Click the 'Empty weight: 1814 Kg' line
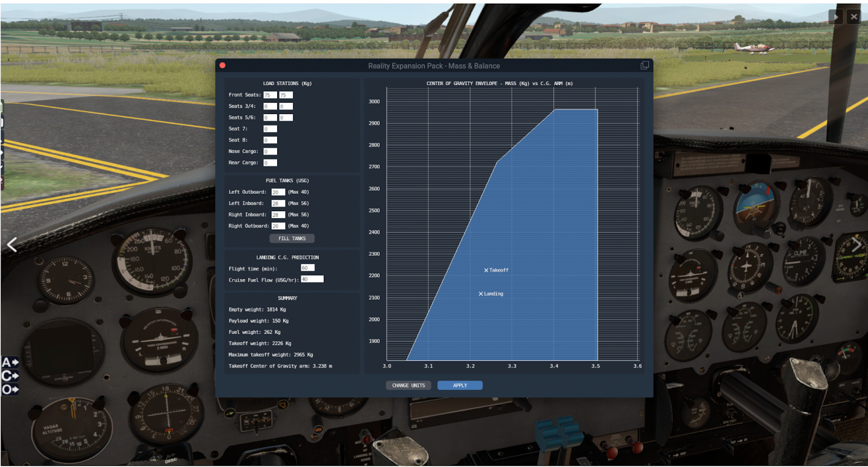 click(257, 310)
